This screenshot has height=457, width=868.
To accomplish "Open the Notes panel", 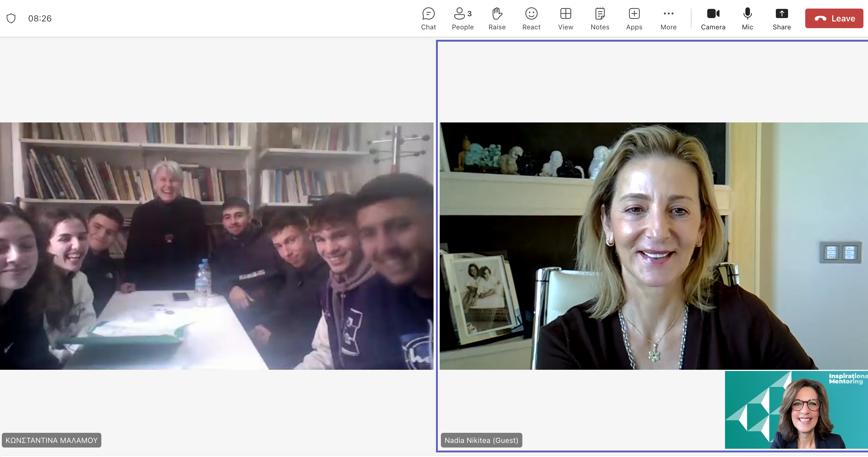I will point(600,19).
